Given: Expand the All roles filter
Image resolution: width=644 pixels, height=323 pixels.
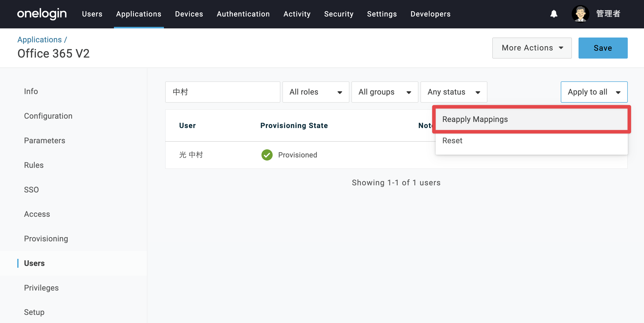Looking at the screenshot, I should coord(316,92).
